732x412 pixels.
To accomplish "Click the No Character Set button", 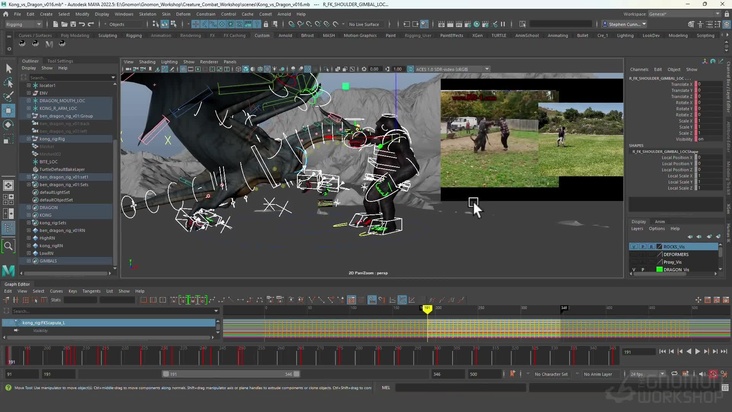I will tap(549, 375).
